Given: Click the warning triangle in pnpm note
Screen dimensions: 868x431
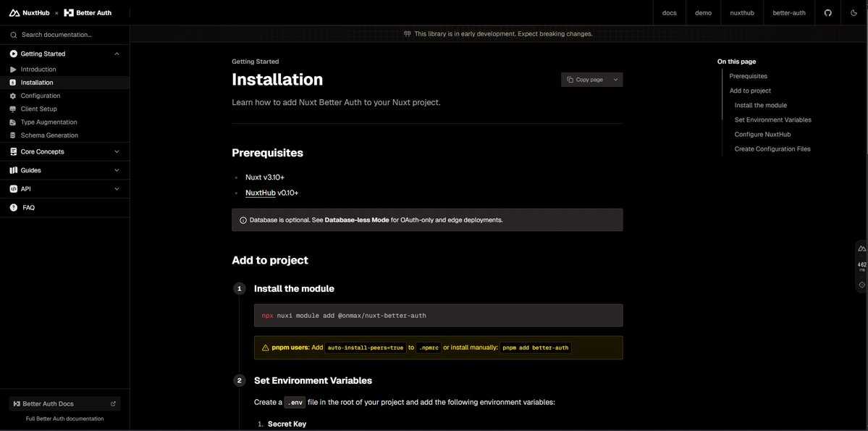Looking at the screenshot, I should [x=265, y=348].
